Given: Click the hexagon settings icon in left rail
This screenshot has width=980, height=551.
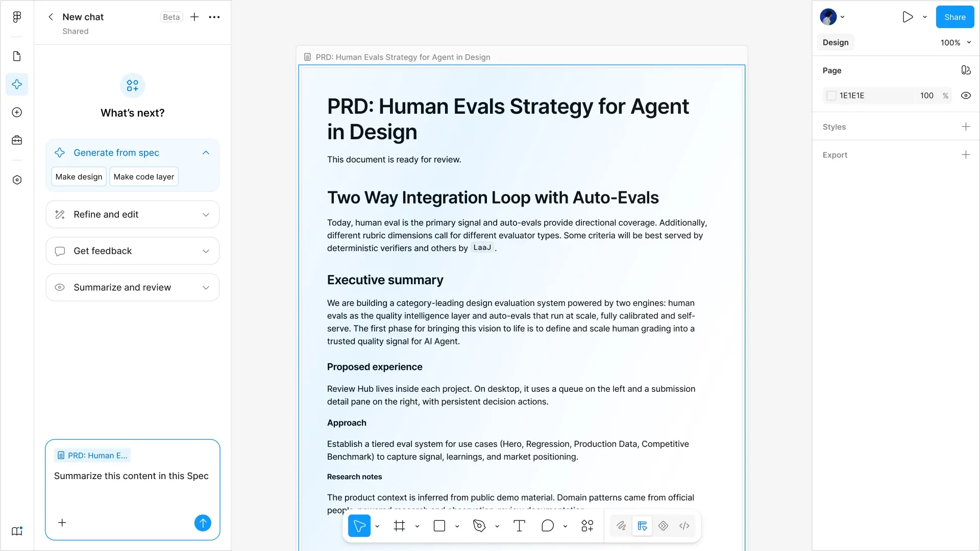Looking at the screenshot, I should pyautogui.click(x=17, y=180).
